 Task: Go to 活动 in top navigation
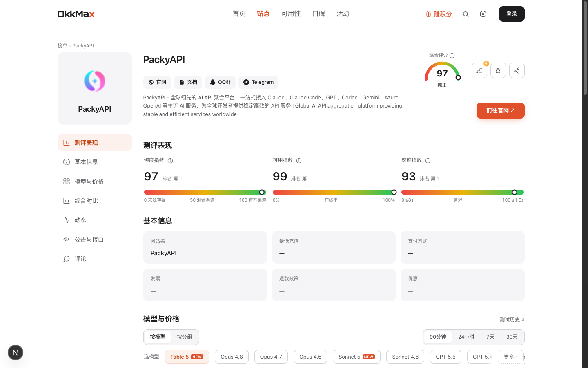(343, 14)
